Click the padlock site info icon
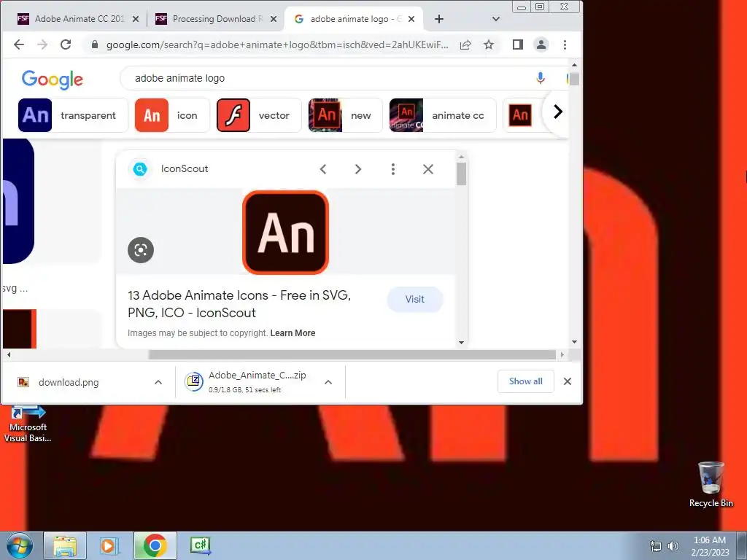Screen dimensions: 747x560 (95, 44)
